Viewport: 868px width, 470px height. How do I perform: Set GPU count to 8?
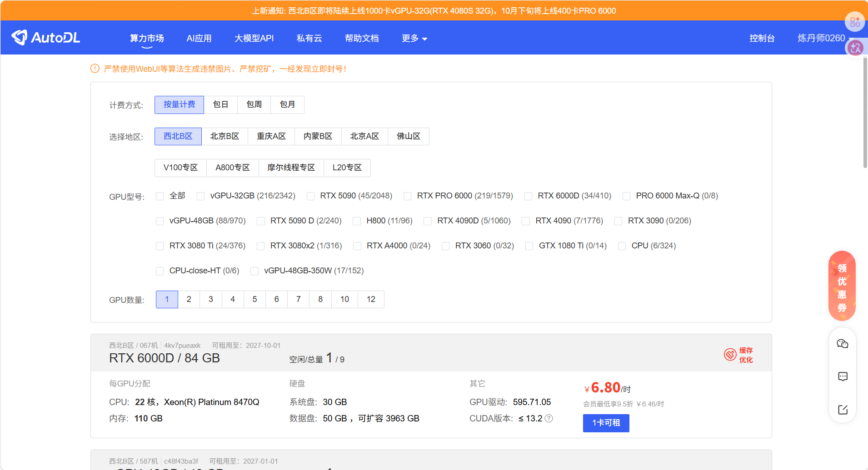pyautogui.click(x=320, y=299)
